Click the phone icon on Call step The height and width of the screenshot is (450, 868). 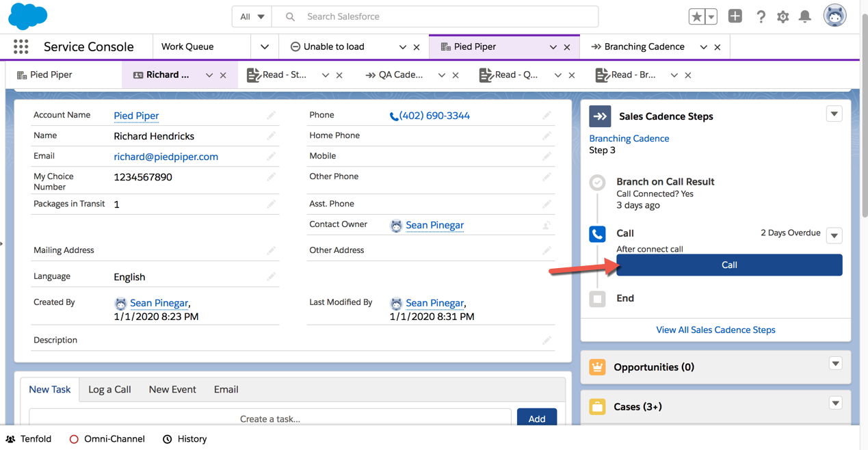tap(597, 234)
